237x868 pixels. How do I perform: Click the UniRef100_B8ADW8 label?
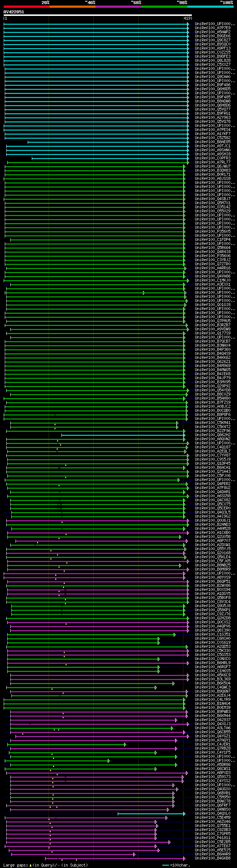(x=213, y=101)
